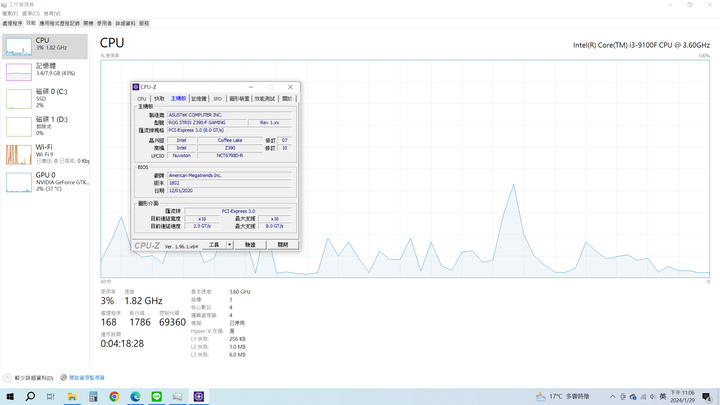
Task: Switch to the 服務 tab in Task Manager
Action: tap(144, 23)
